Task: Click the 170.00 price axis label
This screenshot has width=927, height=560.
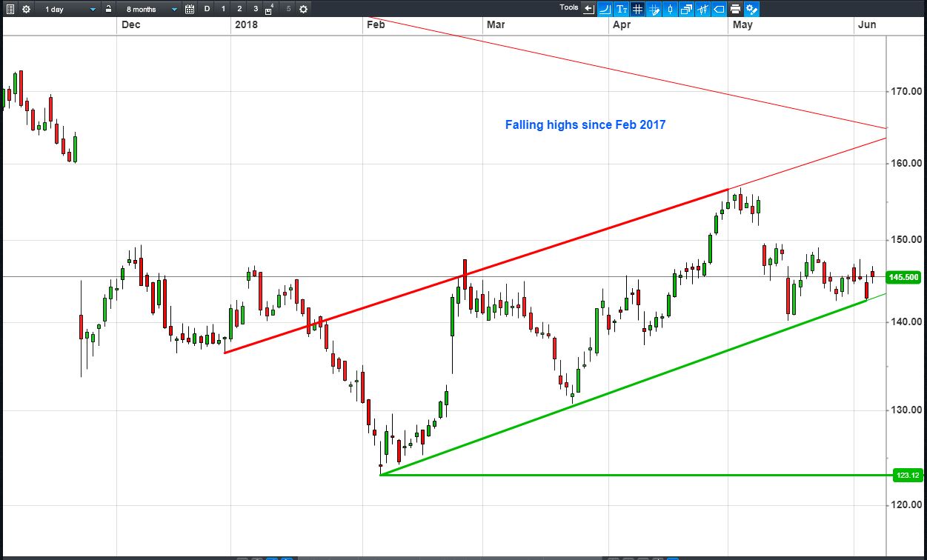Action: [906, 92]
